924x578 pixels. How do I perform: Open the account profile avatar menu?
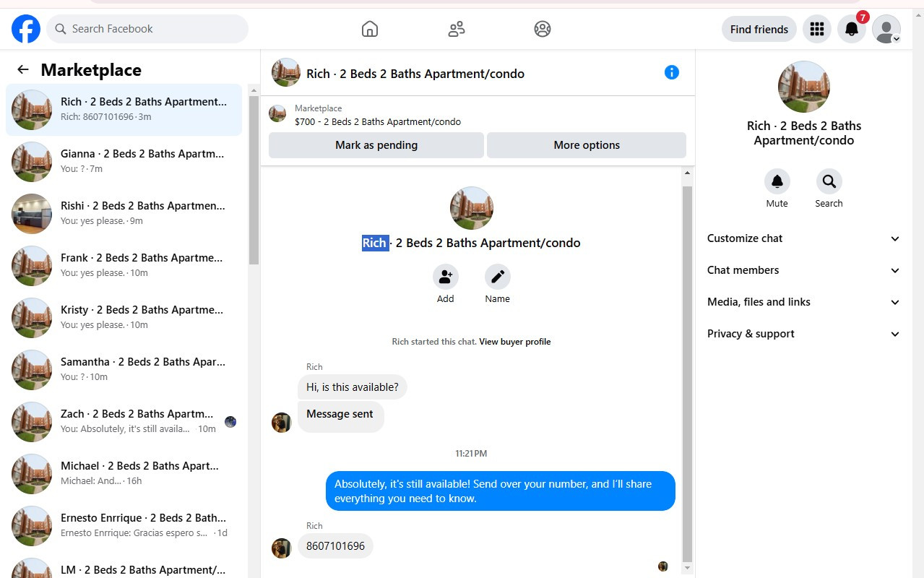click(886, 29)
